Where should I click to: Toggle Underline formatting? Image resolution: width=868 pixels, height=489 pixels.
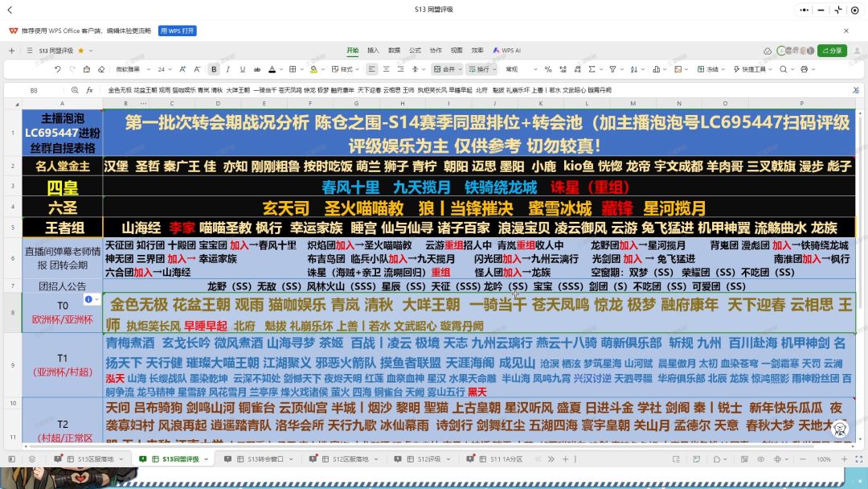pyautogui.click(x=242, y=69)
